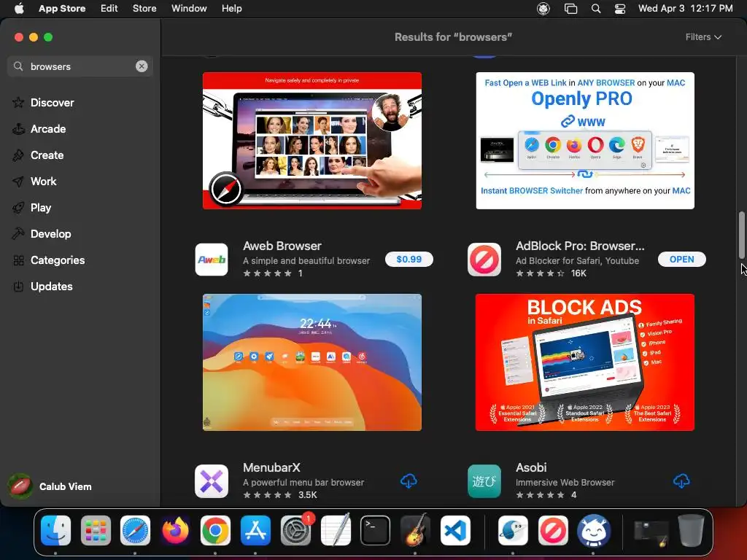Open the App Store menu

62,9
